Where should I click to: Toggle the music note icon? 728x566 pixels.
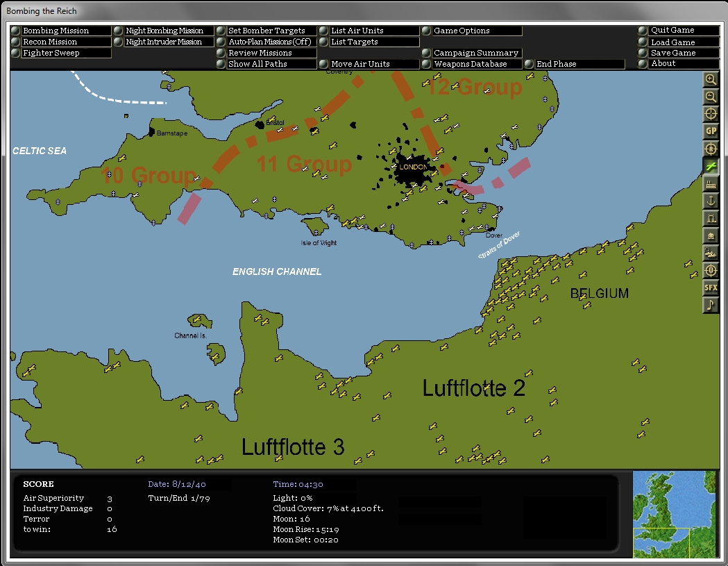pos(711,306)
